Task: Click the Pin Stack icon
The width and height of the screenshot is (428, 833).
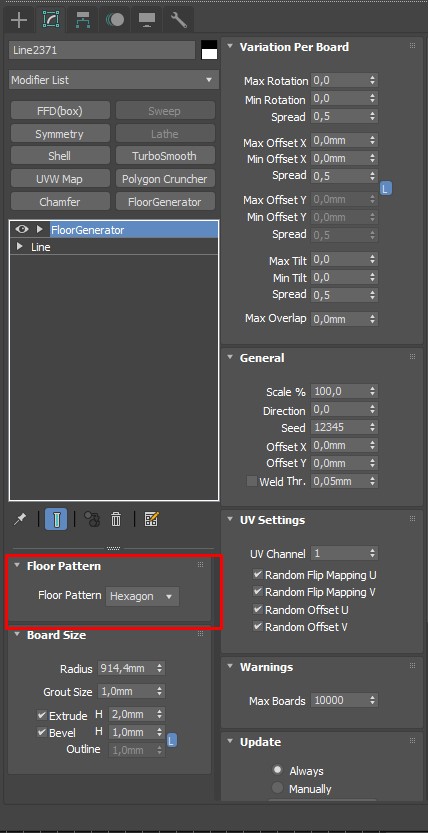Action: pos(20,519)
